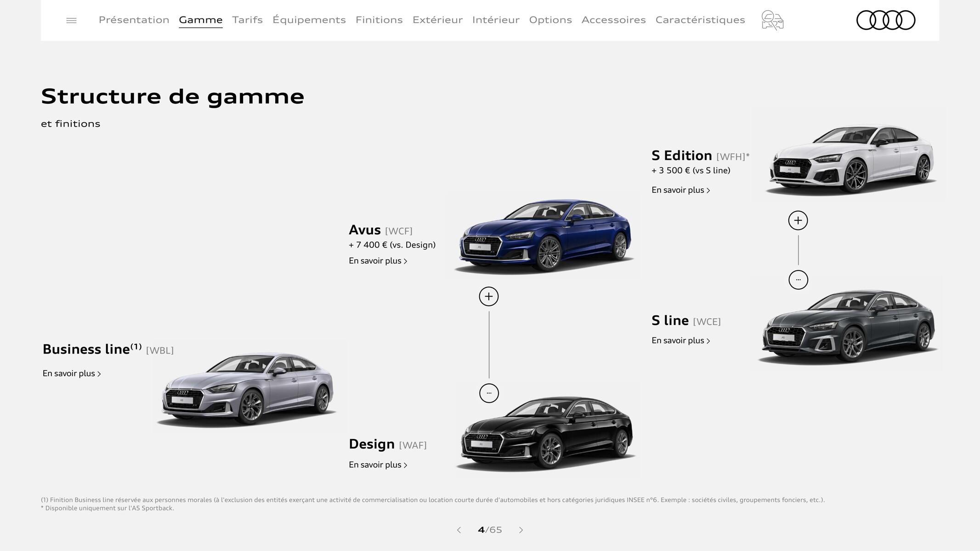Switch to the Options tab

(550, 20)
